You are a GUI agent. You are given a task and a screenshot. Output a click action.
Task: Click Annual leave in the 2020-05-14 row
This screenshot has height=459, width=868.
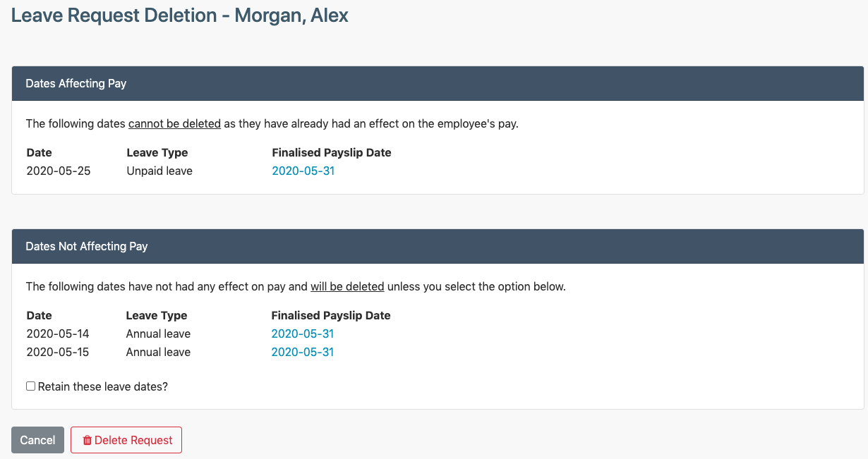(158, 333)
